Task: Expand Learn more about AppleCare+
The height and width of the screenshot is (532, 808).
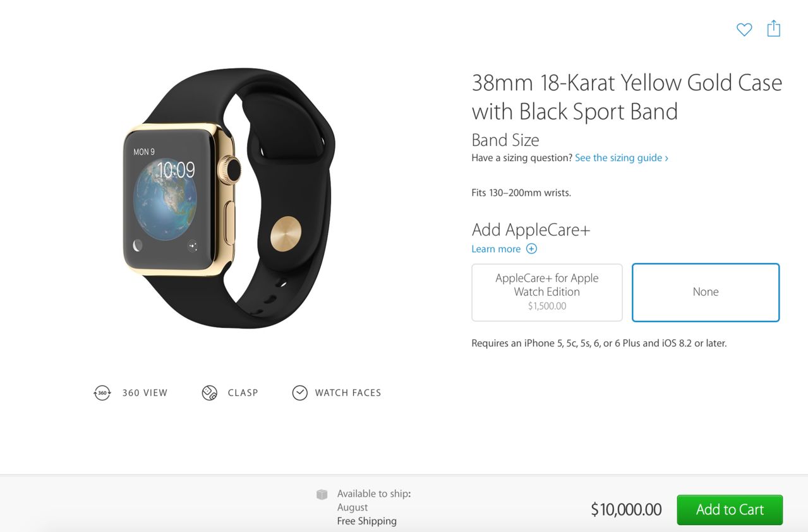Action: click(496, 249)
